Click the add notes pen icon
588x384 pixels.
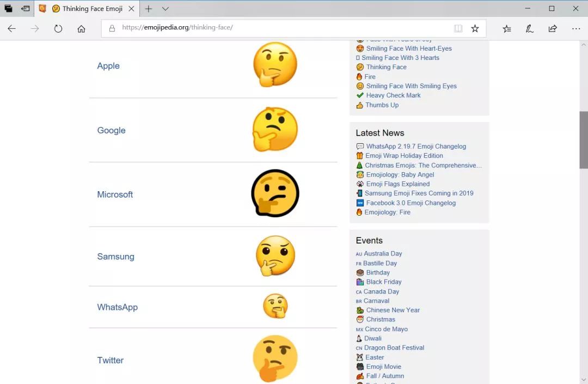click(529, 28)
